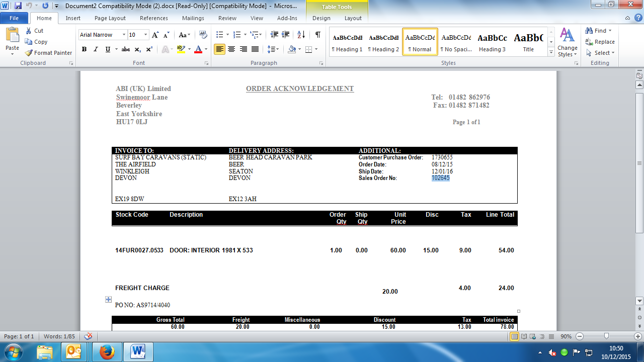
Task: Enable Center text alignment
Action: click(231, 49)
